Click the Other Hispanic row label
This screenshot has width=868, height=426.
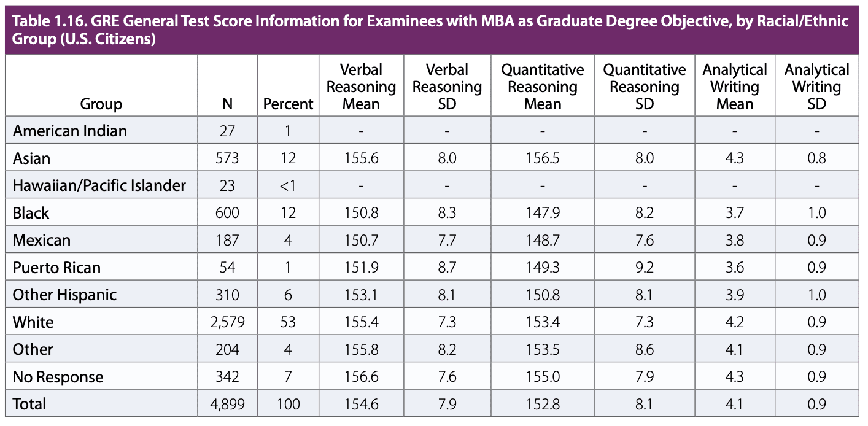[64, 295]
